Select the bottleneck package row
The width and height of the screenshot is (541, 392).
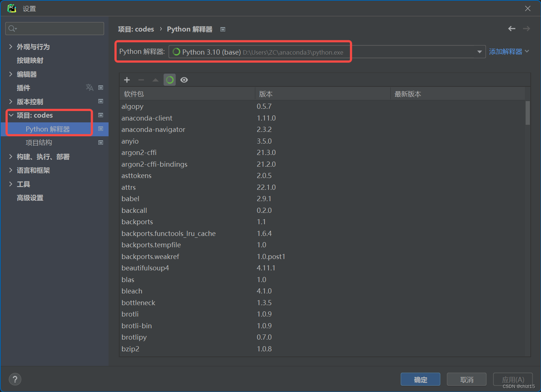coord(322,303)
